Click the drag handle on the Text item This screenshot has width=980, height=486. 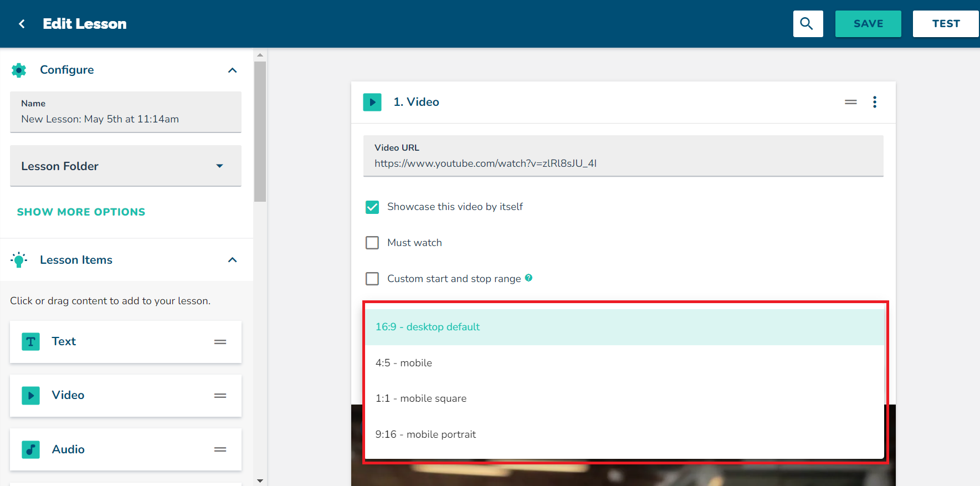click(220, 342)
